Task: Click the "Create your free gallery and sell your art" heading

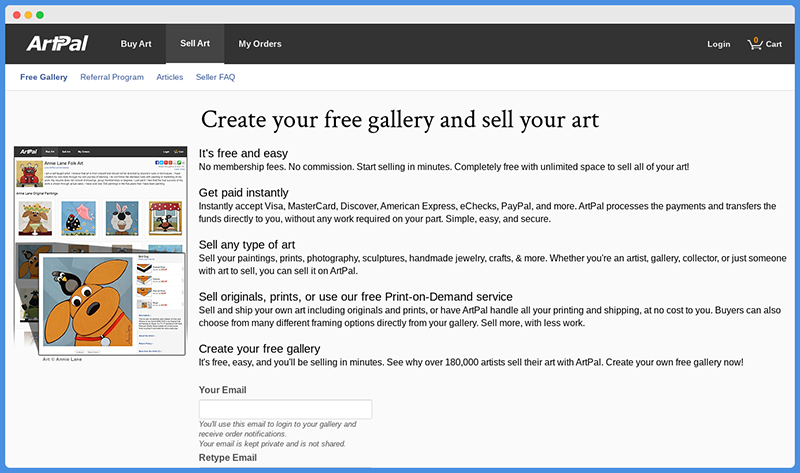Action: pos(399,120)
